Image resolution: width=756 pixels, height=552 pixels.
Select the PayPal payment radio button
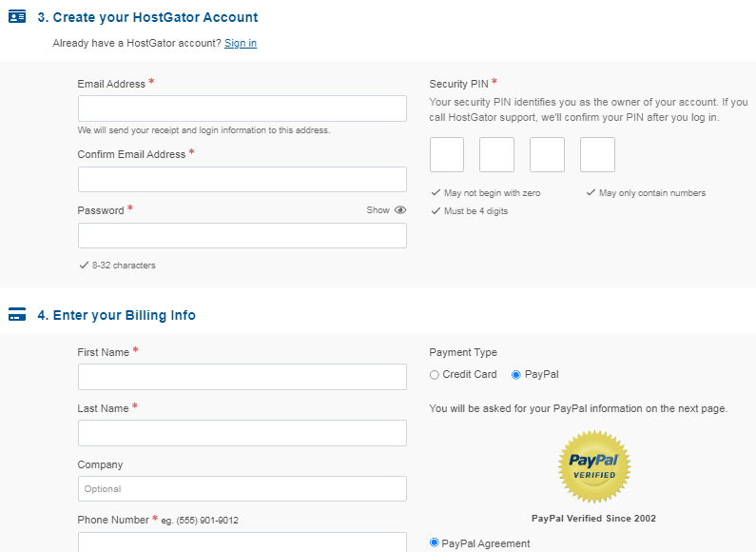pyautogui.click(x=516, y=375)
